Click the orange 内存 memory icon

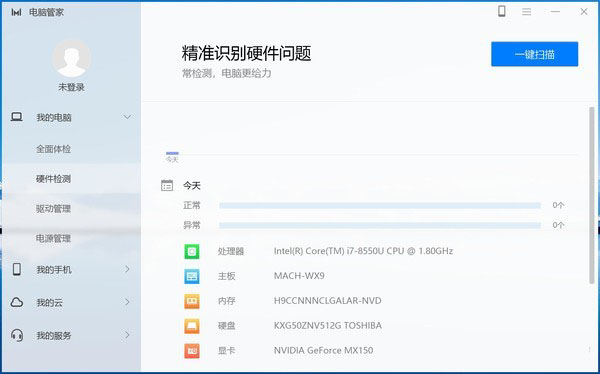pos(192,301)
